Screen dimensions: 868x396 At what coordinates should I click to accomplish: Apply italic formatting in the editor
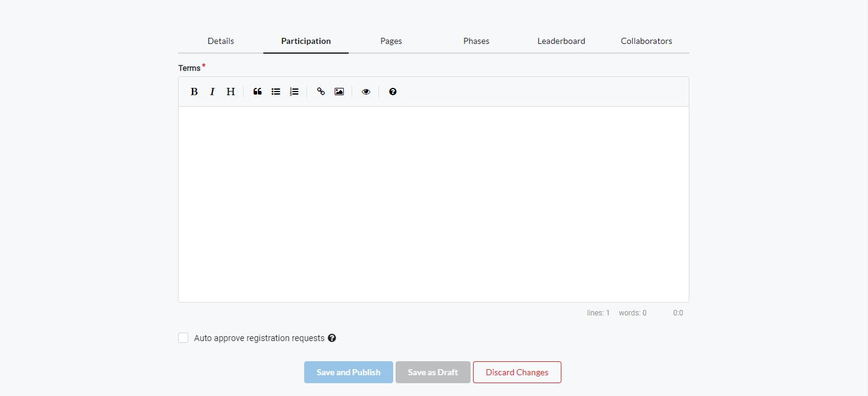pyautogui.click(x=212, y=92)
